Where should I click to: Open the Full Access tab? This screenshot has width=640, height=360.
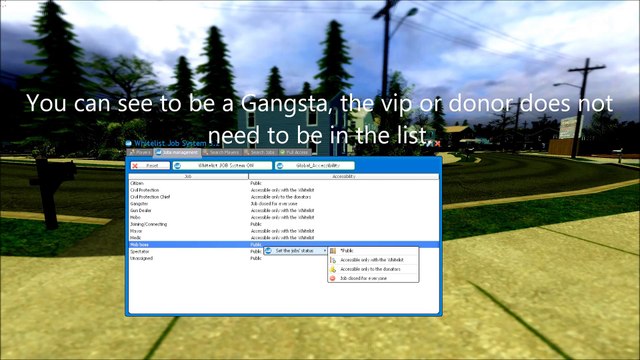point(294,152)
